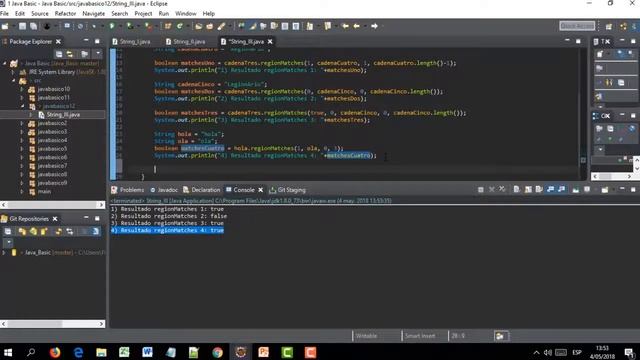This screenshot has height=360, width=640.
Task: Open the Refactor menu
Action: coord(65,13)
